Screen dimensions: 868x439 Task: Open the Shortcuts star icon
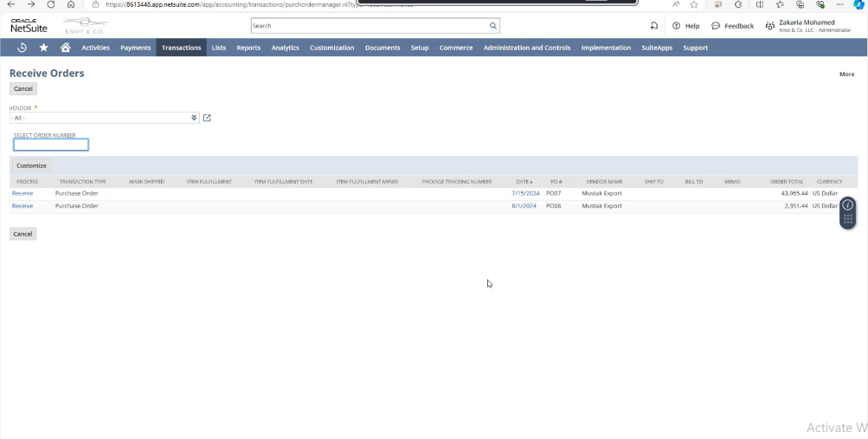tap(43, 48)
